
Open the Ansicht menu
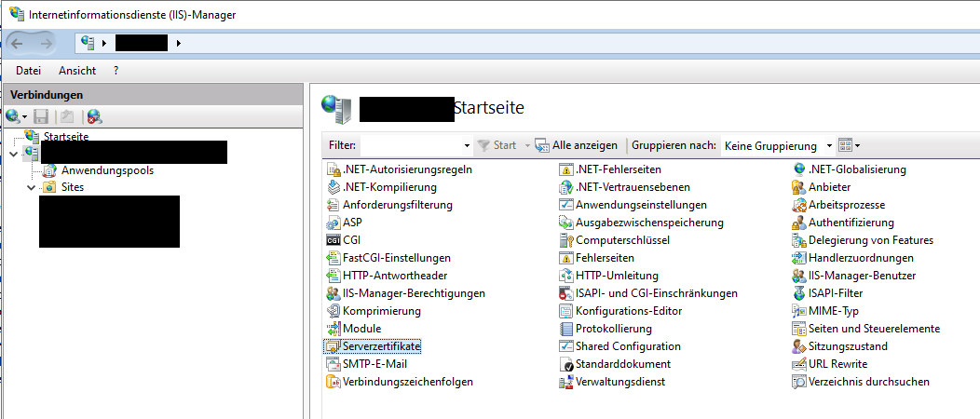click(77, 70)
